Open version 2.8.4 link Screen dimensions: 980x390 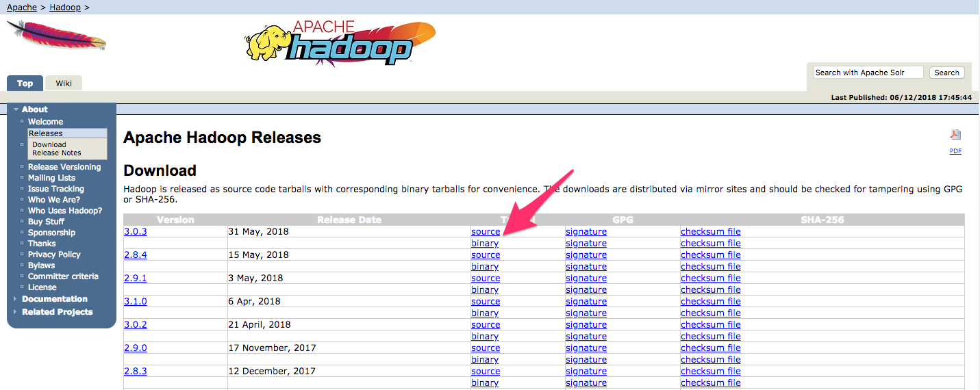135,255
